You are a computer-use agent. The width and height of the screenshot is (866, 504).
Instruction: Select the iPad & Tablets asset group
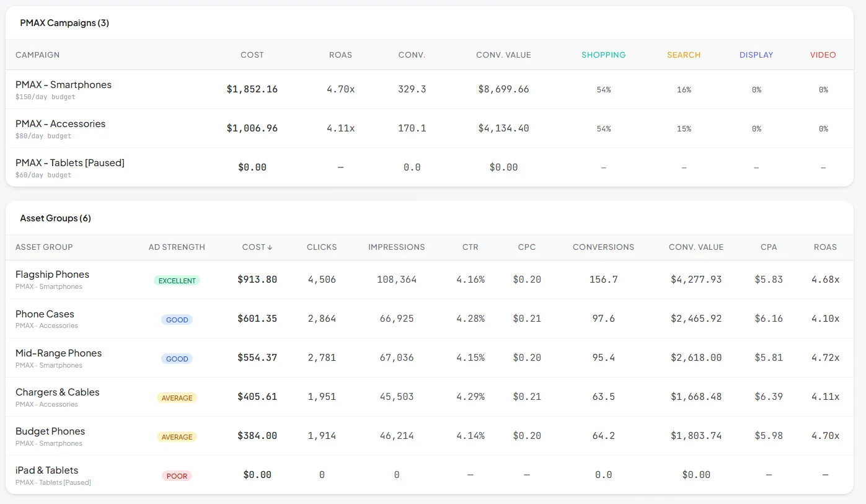[430, 475]
